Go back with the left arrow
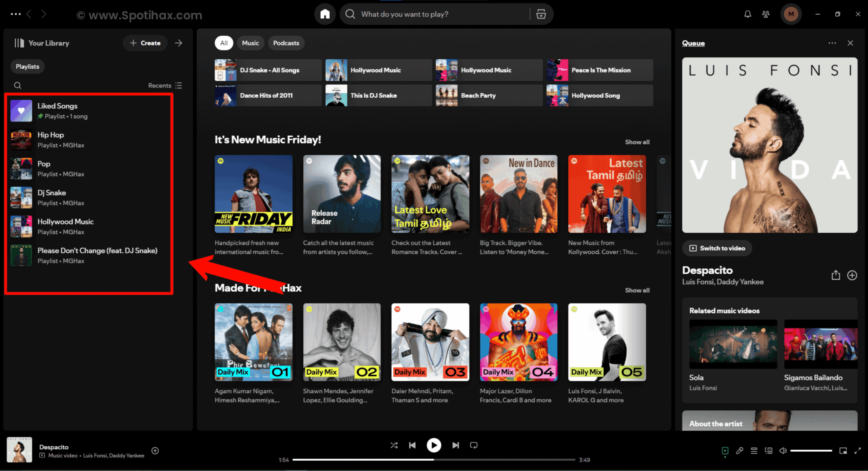 coord(29,14)
